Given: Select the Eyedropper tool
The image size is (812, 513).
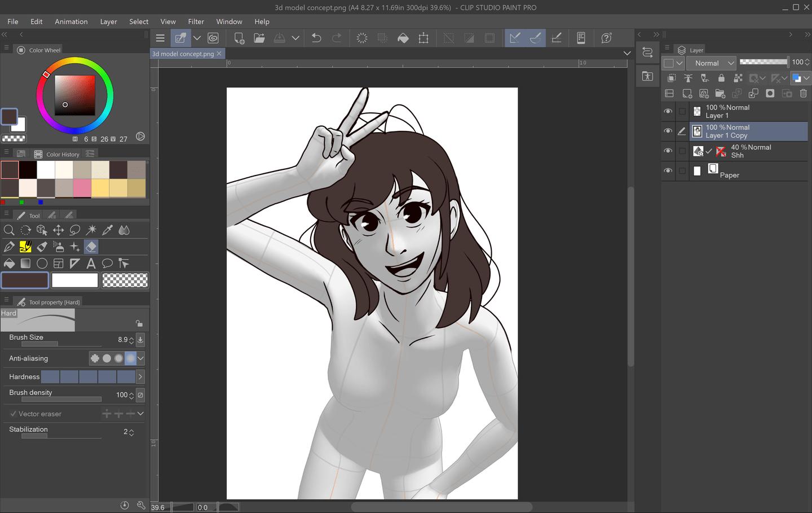Looking at the screenshot, I should point(107,230).
